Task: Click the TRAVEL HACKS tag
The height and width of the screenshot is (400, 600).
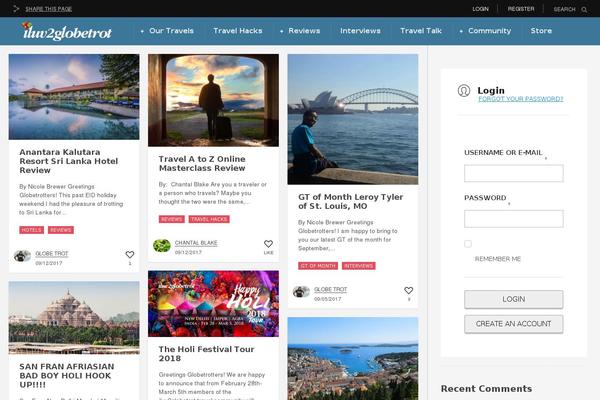Action: pyautogui.click(x=209, y=219)
